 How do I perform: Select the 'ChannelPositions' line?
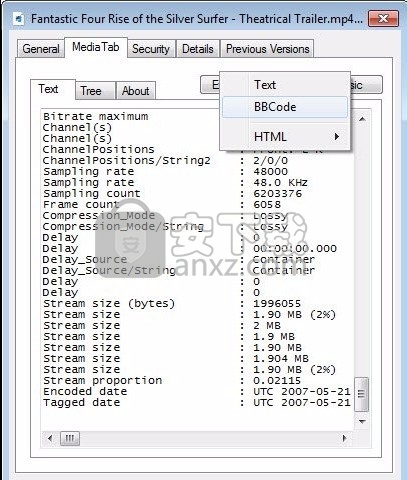[99, 150]
